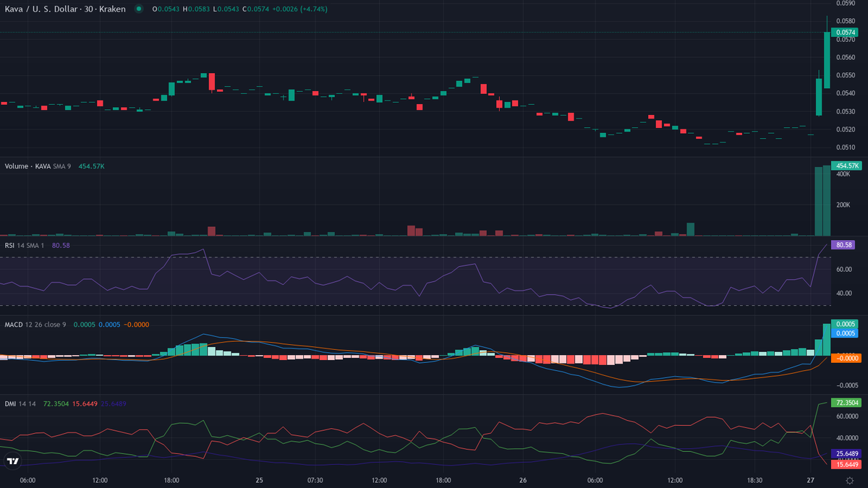Screen dimensions: 868x488
Task: Click the latest large green candlestick
Action: (x=827, y=60)
